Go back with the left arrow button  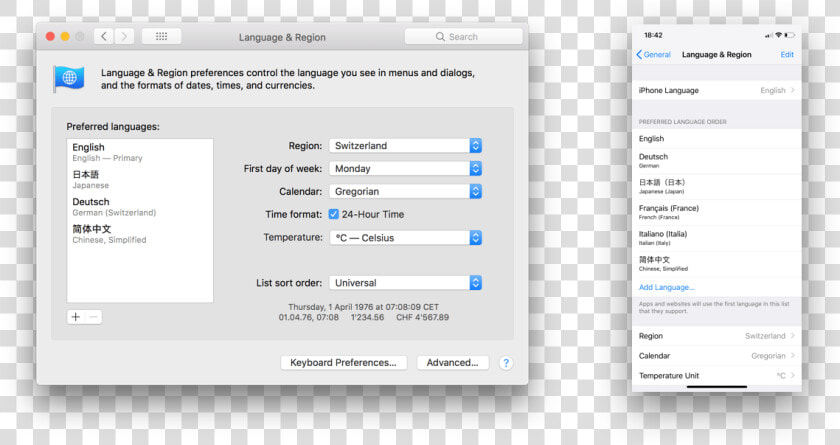[103, 36]
